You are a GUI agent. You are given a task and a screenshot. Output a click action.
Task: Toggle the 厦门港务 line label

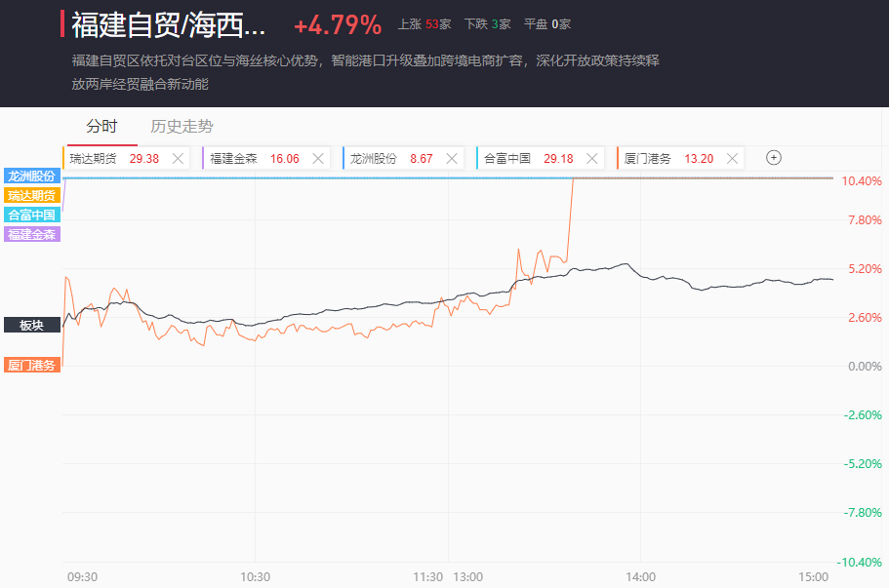[31, 365]
